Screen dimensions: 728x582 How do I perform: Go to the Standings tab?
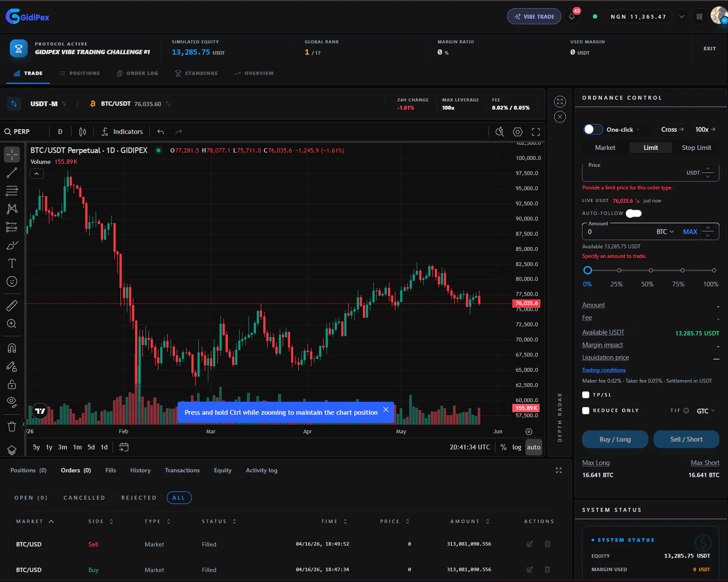point(196,73)
